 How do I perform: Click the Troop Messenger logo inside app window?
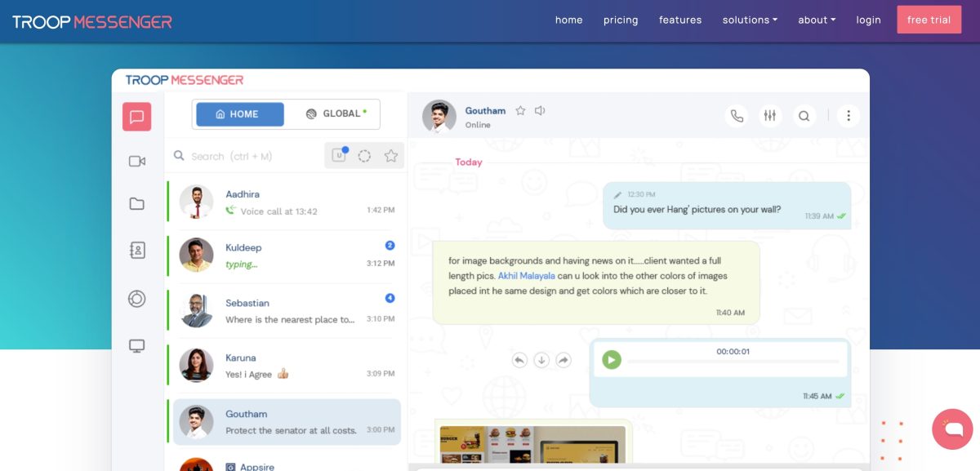[185, 80]
